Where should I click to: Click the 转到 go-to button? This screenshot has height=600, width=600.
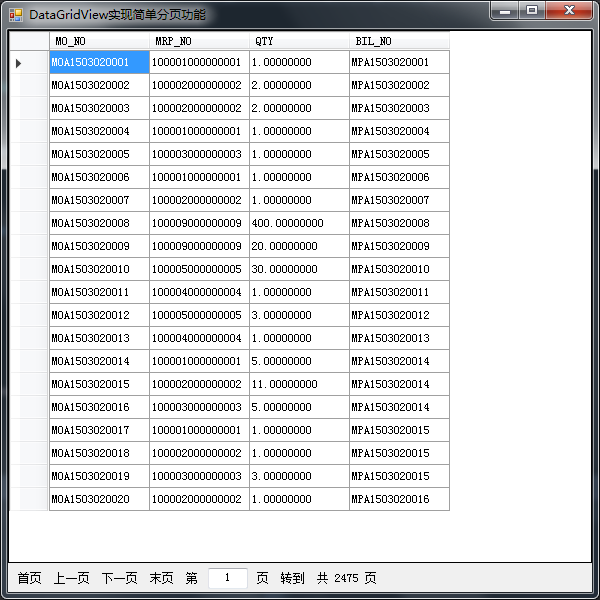[292, 578]
